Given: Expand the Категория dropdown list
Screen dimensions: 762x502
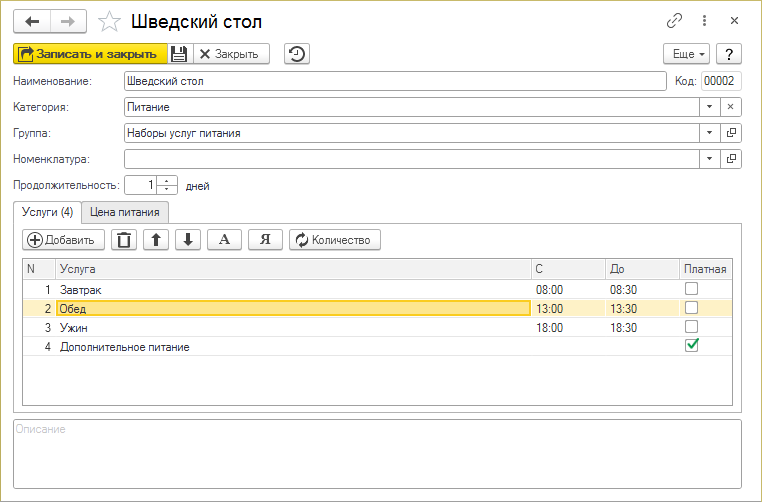Looking at the screenshot, I should (709, 106).
